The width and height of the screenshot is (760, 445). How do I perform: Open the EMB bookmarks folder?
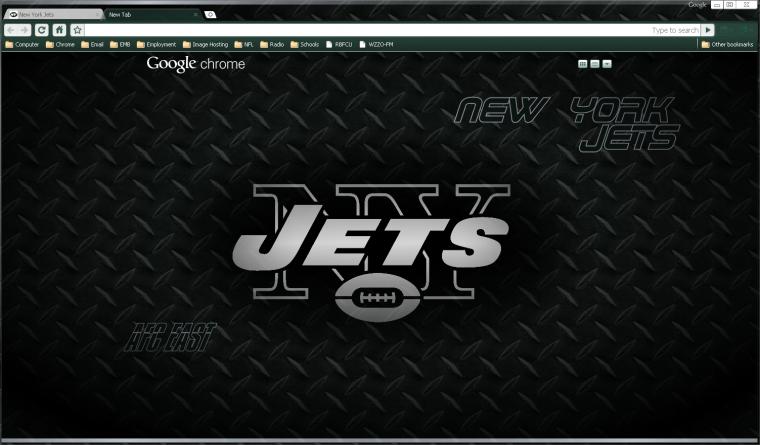tap(120, 45)
